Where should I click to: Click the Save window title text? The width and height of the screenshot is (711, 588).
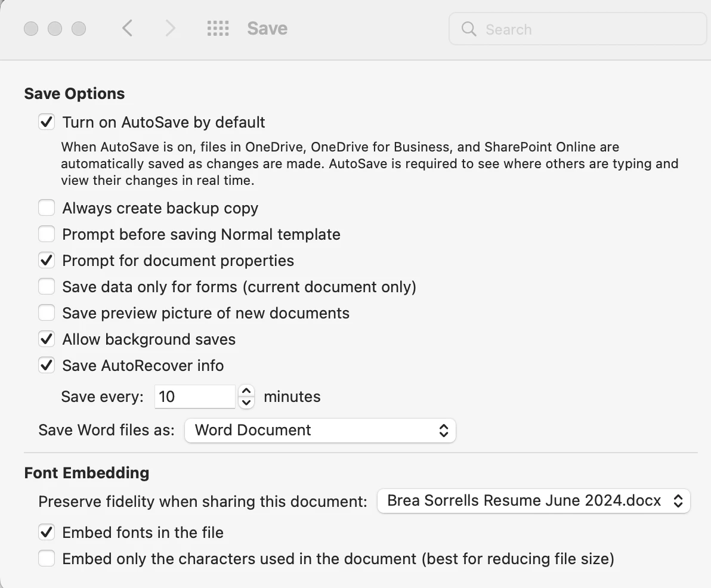pyautogui.click(x=267, y=29)
